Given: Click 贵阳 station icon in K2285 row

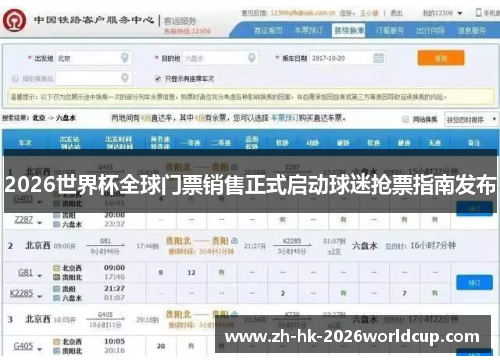Looking at the screenshot, I should pyautogui.click(x=57, y=289).
